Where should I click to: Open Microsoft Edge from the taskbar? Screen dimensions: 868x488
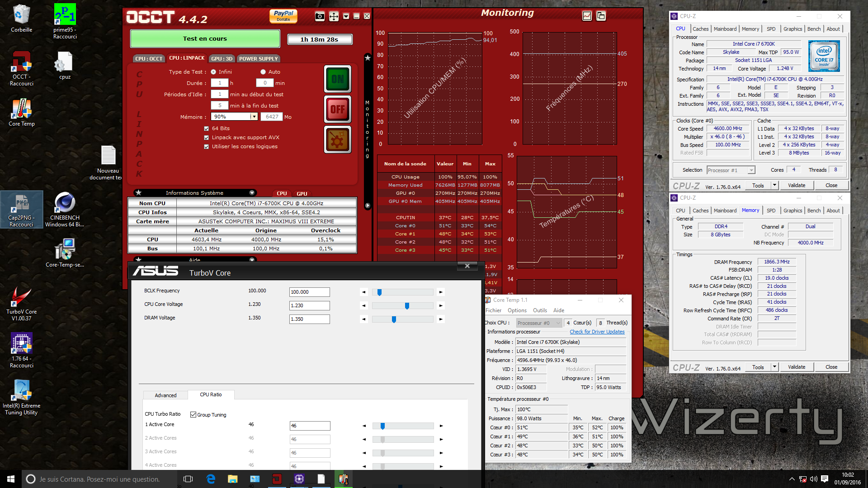(211, 479)
